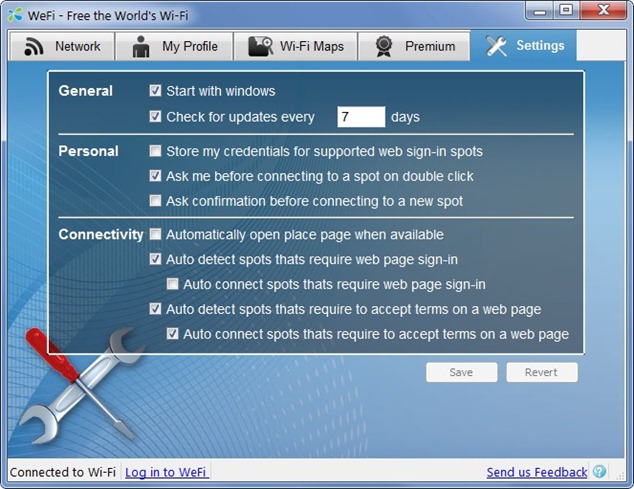Click the General section heading

(85, 91)
